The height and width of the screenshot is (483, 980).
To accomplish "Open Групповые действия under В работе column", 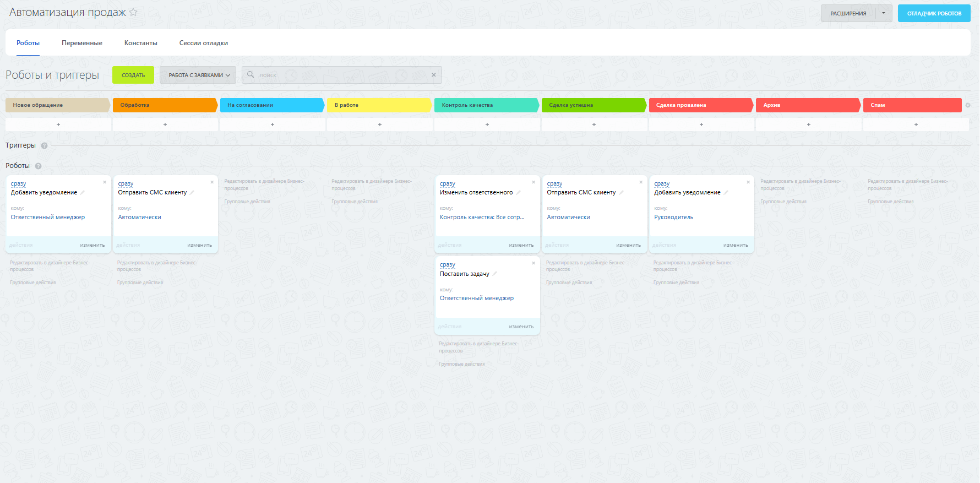I will point(355,202).
